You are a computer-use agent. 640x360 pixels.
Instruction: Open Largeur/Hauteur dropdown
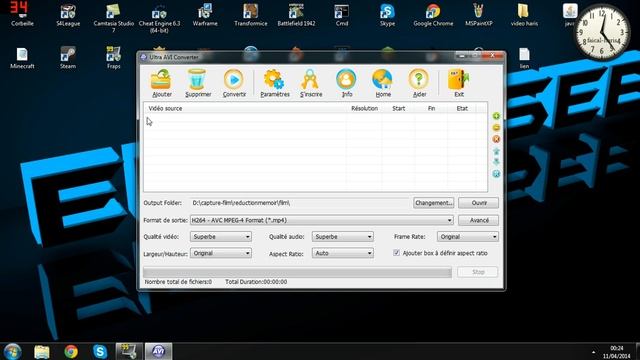point(220,253)
